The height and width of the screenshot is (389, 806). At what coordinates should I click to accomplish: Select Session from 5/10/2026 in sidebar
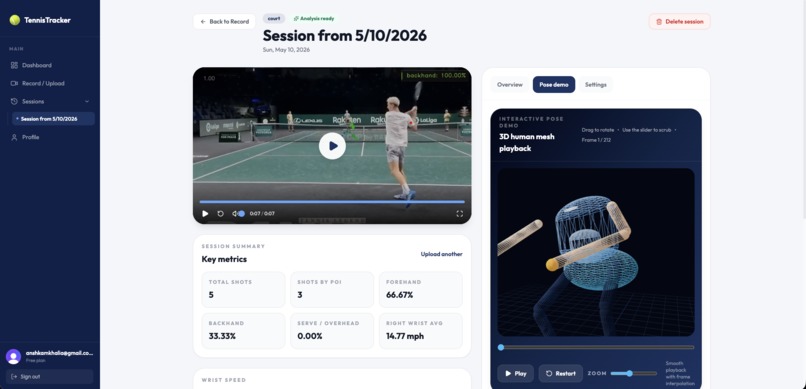click(53, 119)
